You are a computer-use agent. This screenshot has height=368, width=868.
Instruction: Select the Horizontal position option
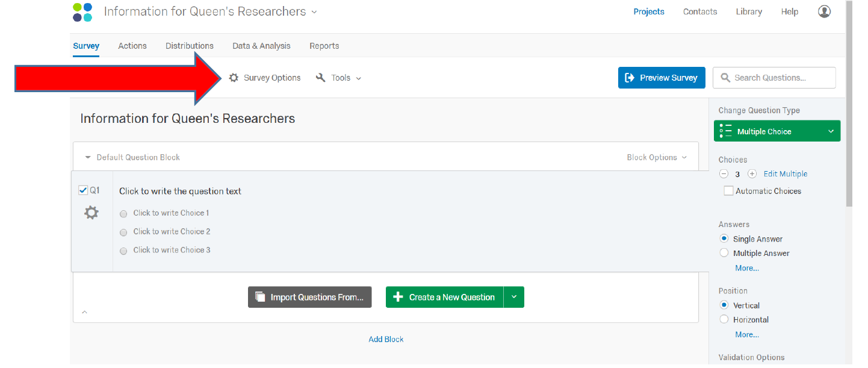tap(724, 319)
